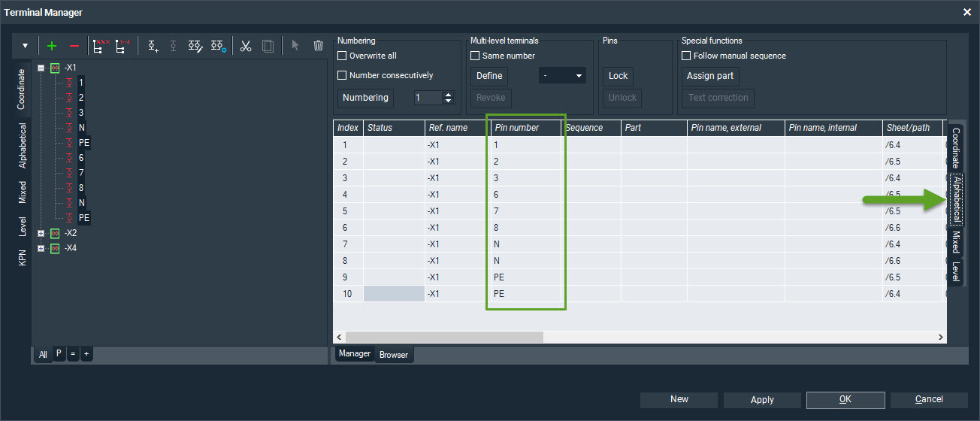Screen dimensions: 980x421
Task: Expand the -X2 tree node
Action: (41, 233)
